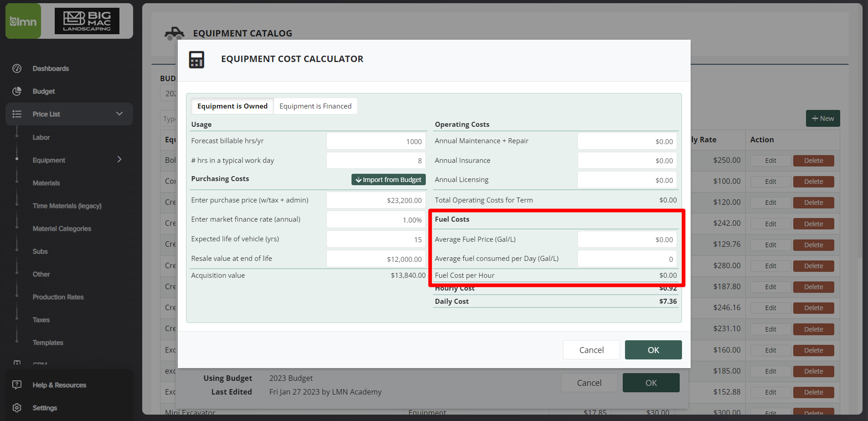
Task: Click Delete on the $129.76 row
Action: point(813,245)
